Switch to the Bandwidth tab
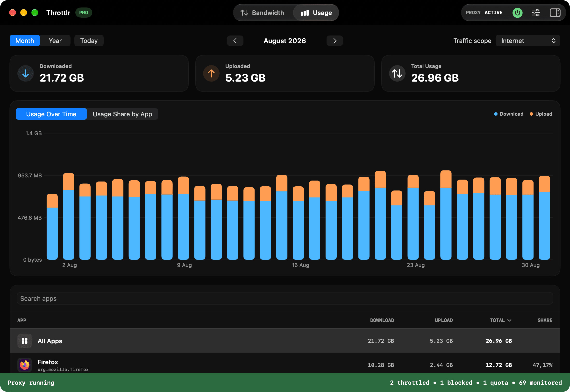Viewport: 570px width, 392px height. click(x=262, y=13)
